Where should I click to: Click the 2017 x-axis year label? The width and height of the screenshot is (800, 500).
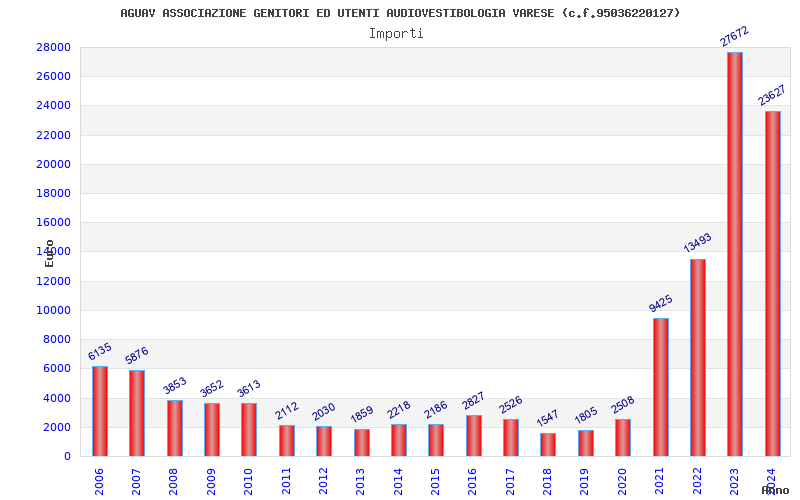(510, 481)
